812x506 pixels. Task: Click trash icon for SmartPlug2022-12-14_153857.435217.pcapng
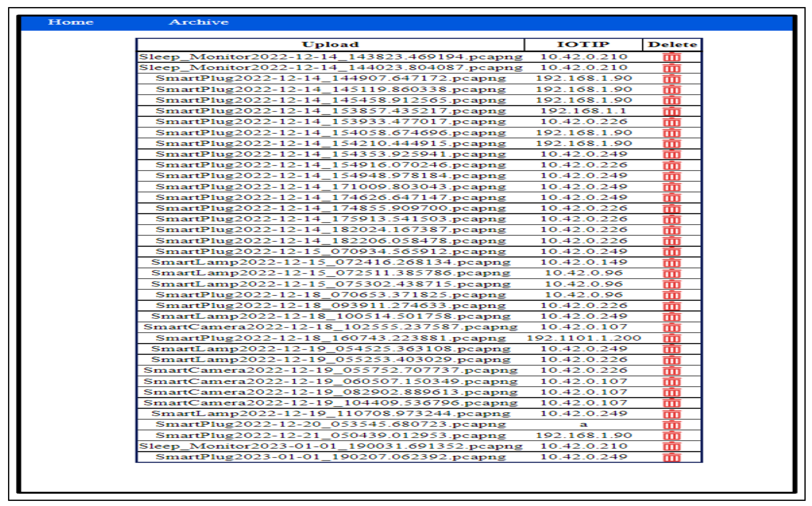tap(671, 112)
